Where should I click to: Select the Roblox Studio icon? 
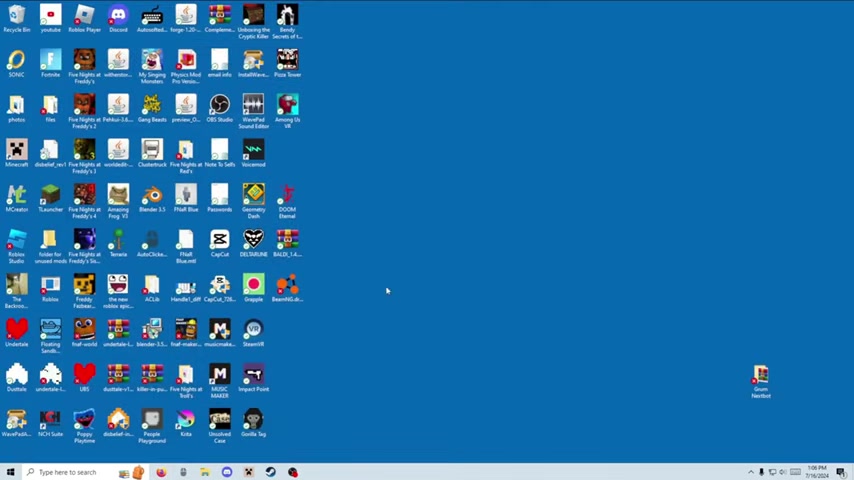click(17, 240)
